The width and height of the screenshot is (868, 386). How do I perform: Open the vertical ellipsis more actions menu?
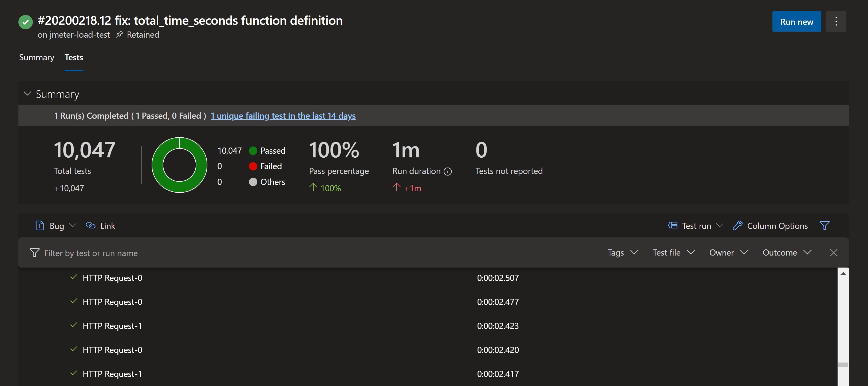coord(836,22)
